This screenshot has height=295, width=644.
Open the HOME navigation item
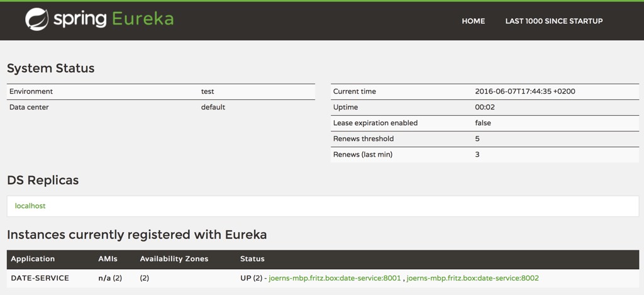click(x=473, y=21)
